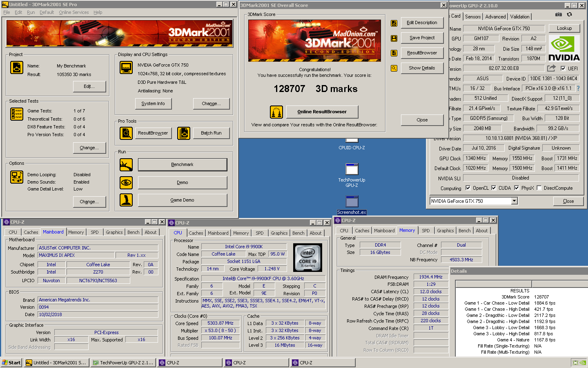
Task: Click the BIOS share/export icon in GPU-Z
Action: (552, 68)
